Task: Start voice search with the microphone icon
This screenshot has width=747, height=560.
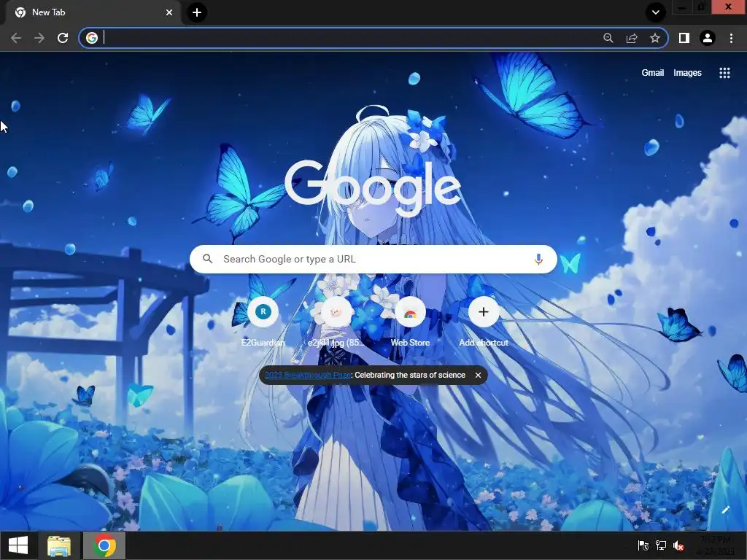Action: pyautogui.click(x=538, y=259)
